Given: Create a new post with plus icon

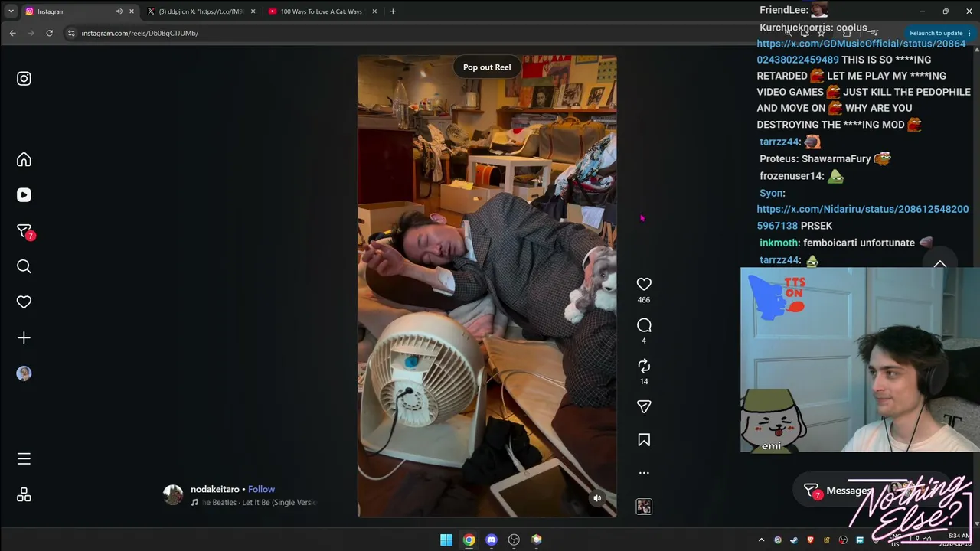Looking at the screenshot, I should click(24, 337).
